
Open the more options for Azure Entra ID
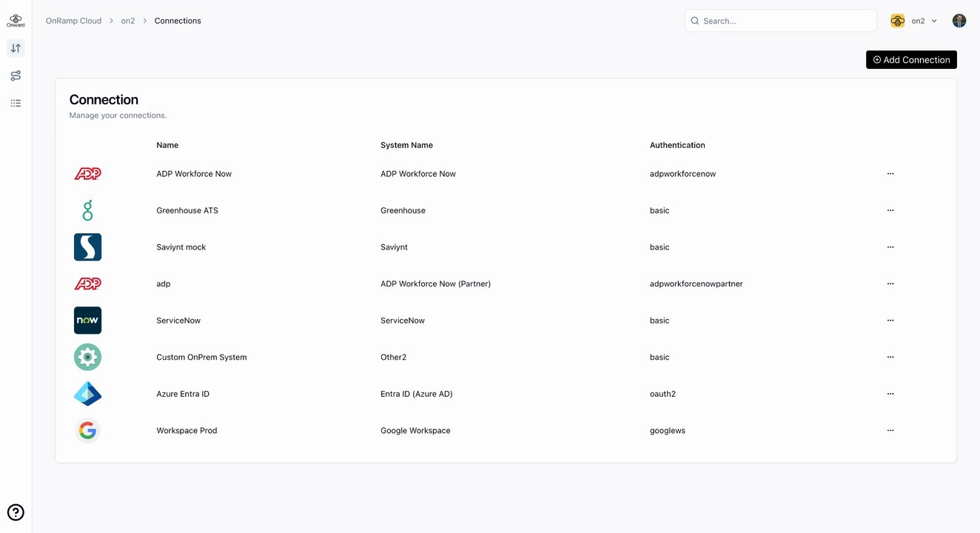[890, 394]
